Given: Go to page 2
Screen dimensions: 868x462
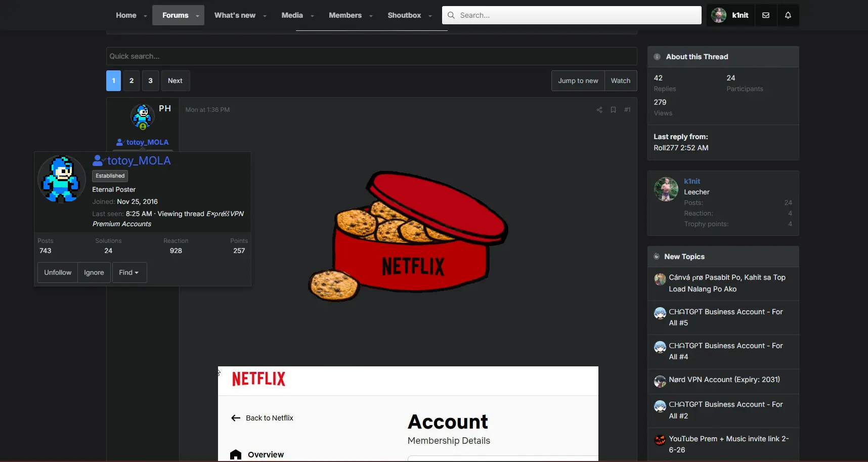Looking at the screenshot, I should tap(132, 80).
